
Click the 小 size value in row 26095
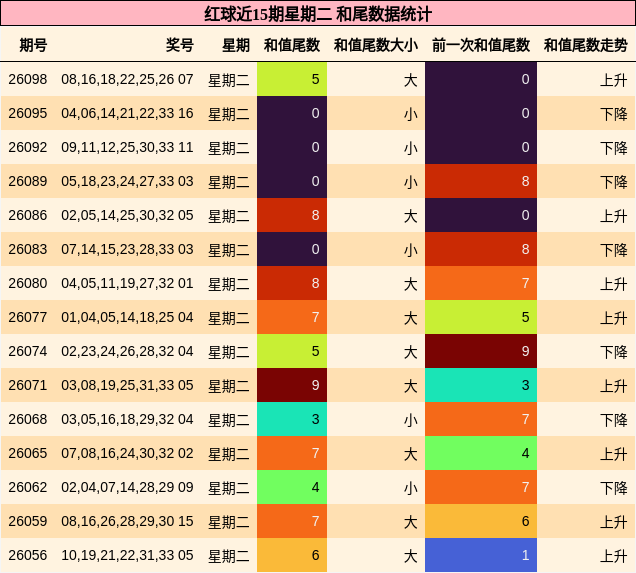(410, 114)
